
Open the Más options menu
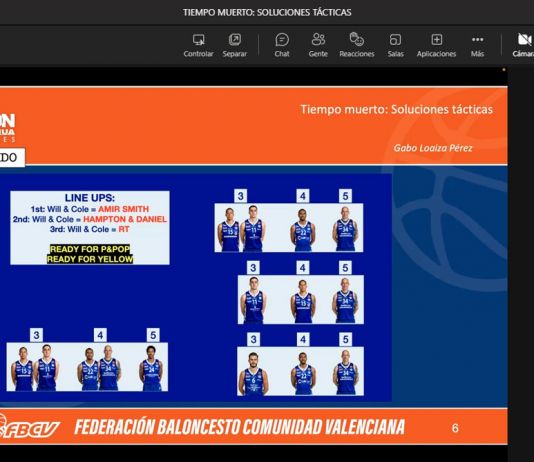pyautogui.click(x=477, y=45)
